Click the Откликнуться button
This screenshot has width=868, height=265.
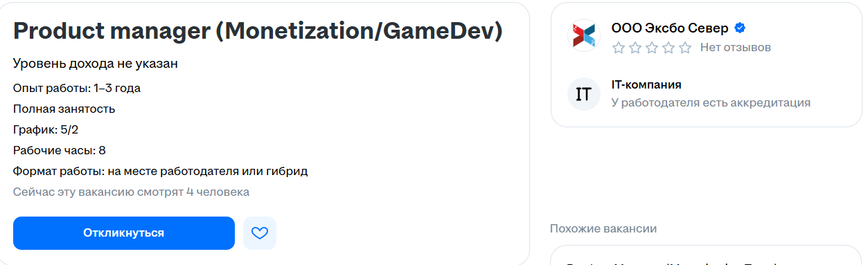click(124, 233)
